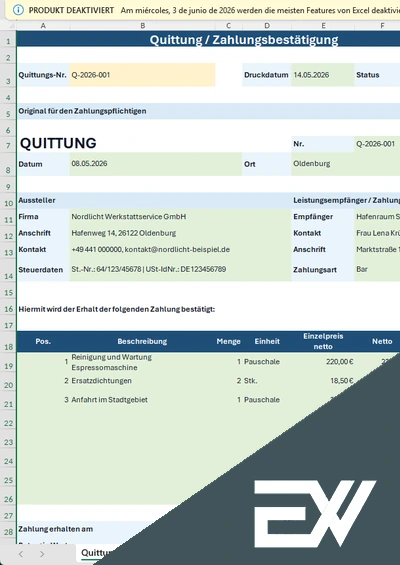Image resolution: width=400 pixels, height=565 pixels.
Task: Go to next sheet with the right arrow
Action: tap(42, 554)
